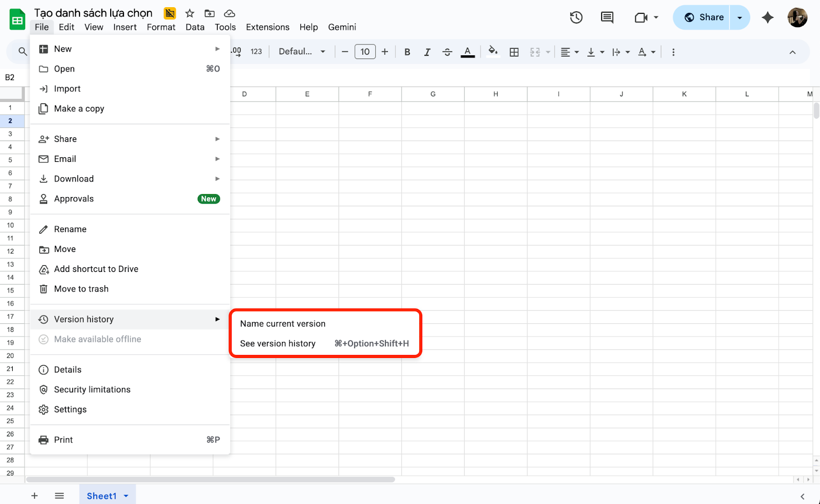Click the version history clock icon

tap(576, 17)
